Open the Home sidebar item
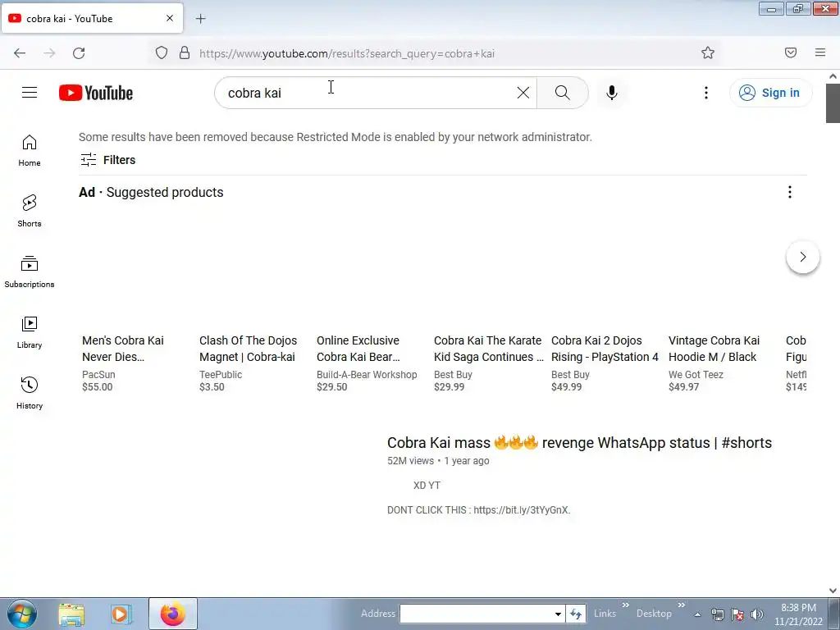840x630 pixels. 30,151
